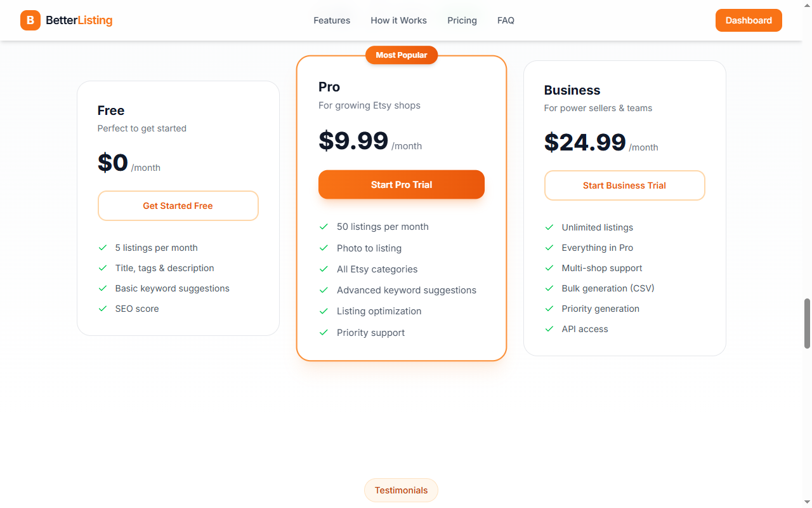Select the Pricing menu item
812x508 pixels.
462,20
